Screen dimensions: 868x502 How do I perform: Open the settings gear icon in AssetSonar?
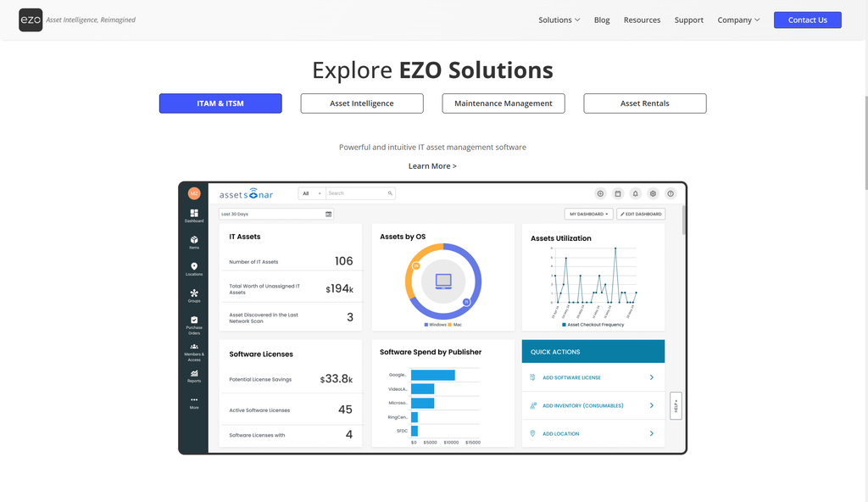coord(653,193)
